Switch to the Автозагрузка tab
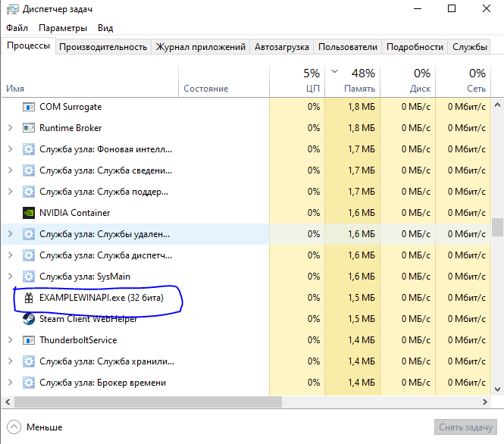504x444 pixels. 282,47
